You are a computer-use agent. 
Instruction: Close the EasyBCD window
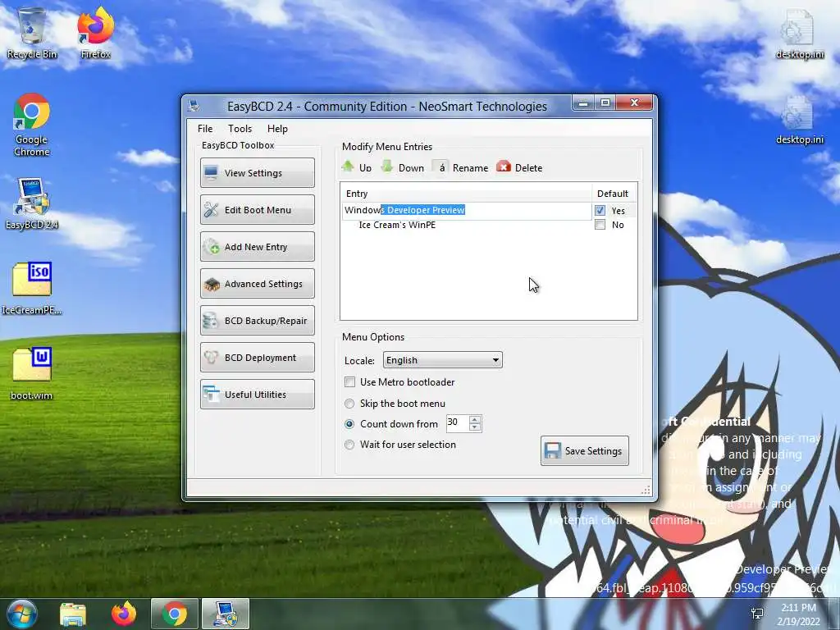[634, 103]
